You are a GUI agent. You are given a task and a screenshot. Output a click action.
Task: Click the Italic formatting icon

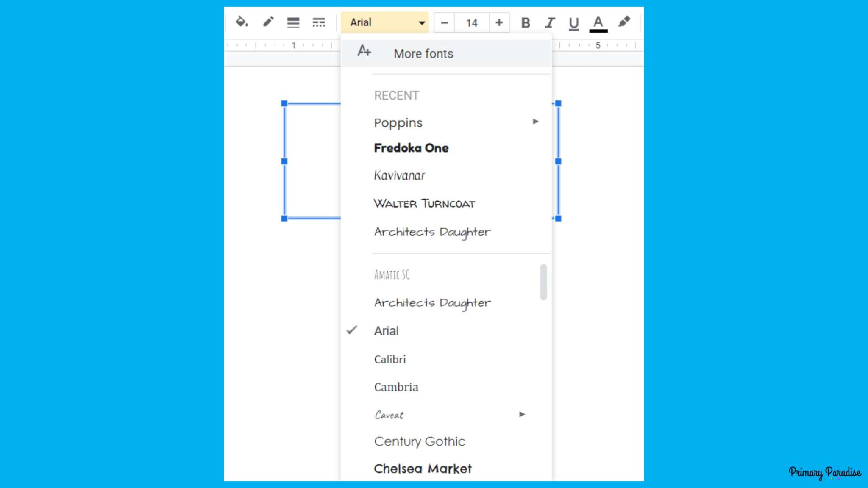548,22
